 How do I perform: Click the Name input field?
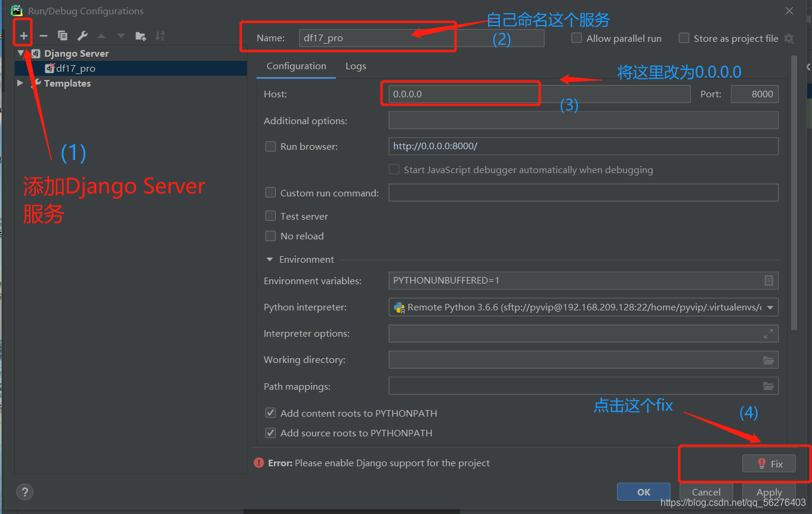point(422,38)
